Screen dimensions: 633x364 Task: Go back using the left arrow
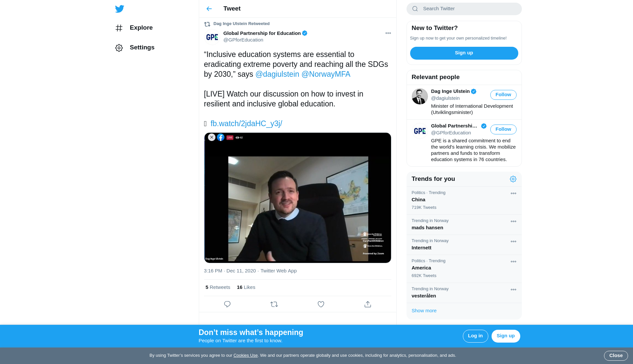[209, 9]
